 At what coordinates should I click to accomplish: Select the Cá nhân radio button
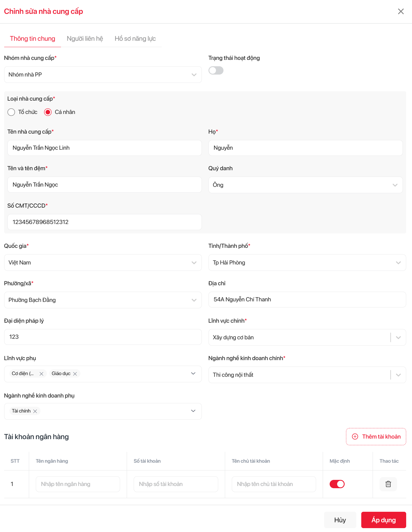pyautogui.click(x=48, y=112)
